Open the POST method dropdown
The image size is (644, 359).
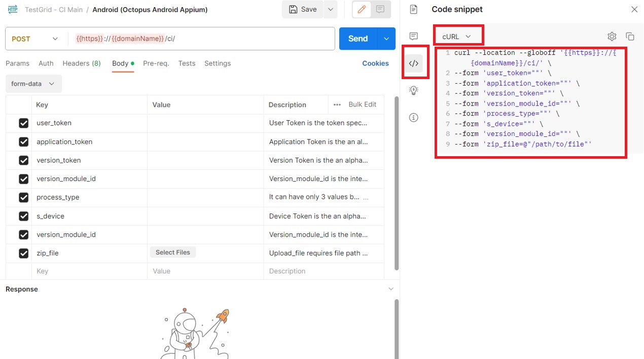[x=35, y=39]
